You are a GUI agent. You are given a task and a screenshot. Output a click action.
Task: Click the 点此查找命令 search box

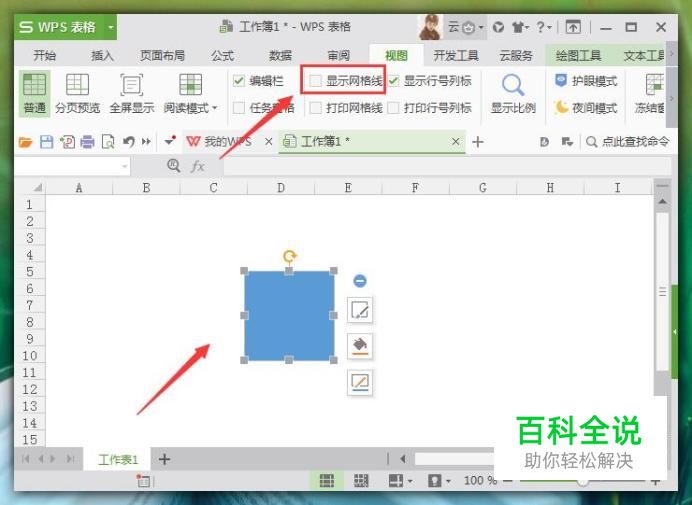point(628,142)
